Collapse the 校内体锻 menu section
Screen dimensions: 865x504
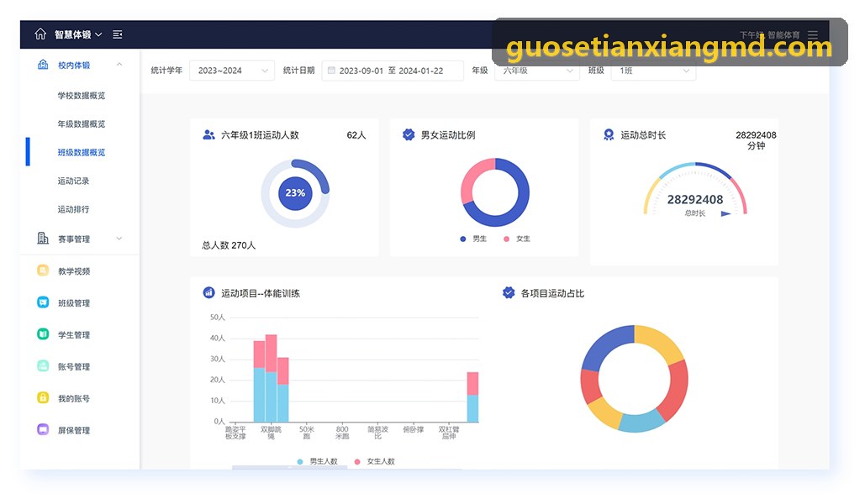point(79,65)
